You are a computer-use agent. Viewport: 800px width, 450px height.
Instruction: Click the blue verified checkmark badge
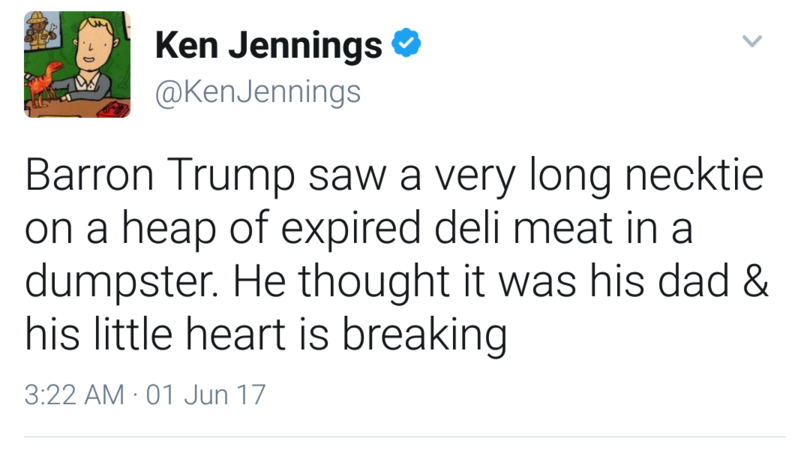(x=404, y=44)
